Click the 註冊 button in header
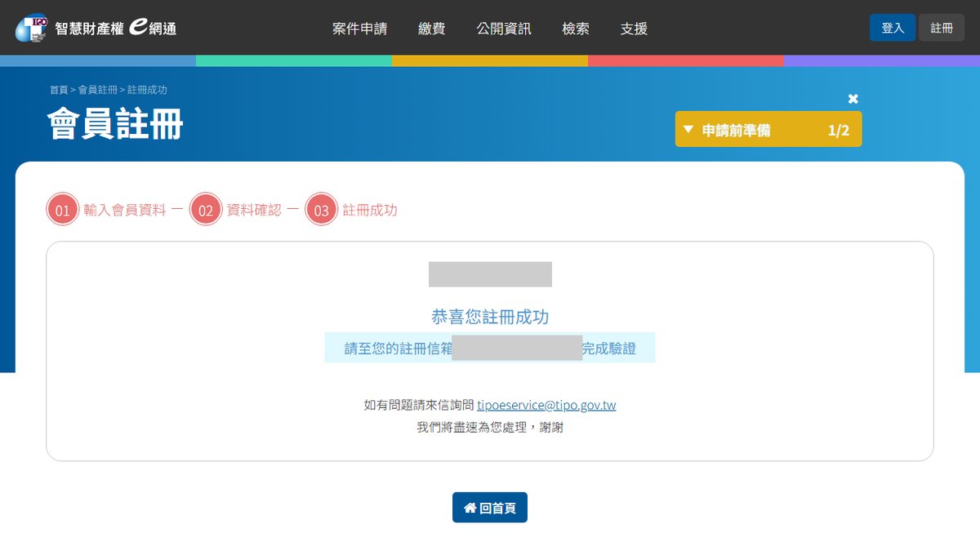980x551 pixels. (x=942, y=28)
